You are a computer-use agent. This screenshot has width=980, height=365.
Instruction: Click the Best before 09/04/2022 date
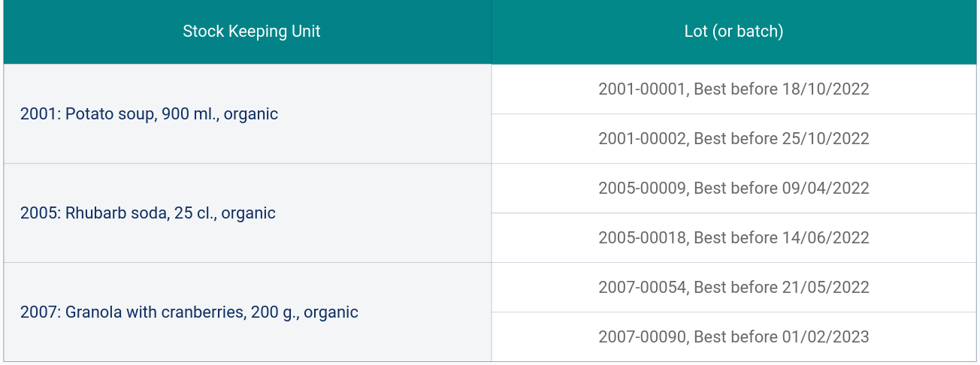click(782, 189)
